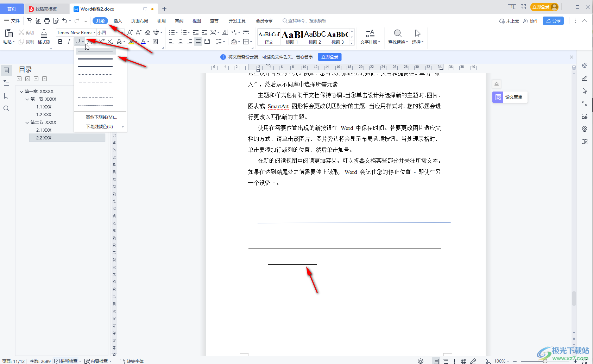Click the 选择 cursor icon

point(417,33)
